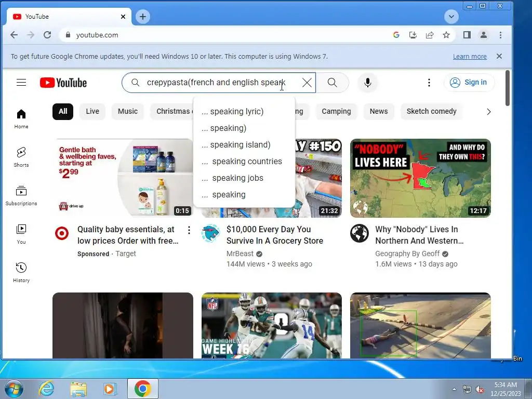Start voice search with microphone
The width and height of the screenshot is (532, 399).
tap(367, 83)
